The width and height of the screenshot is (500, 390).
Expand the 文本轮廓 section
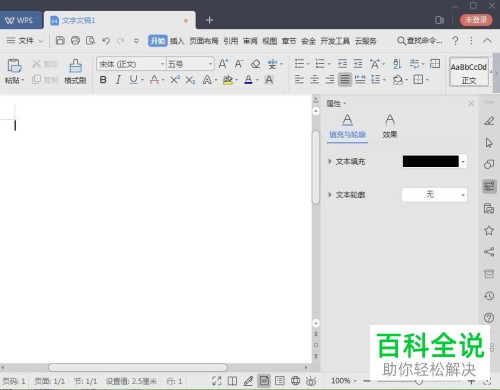330,195
